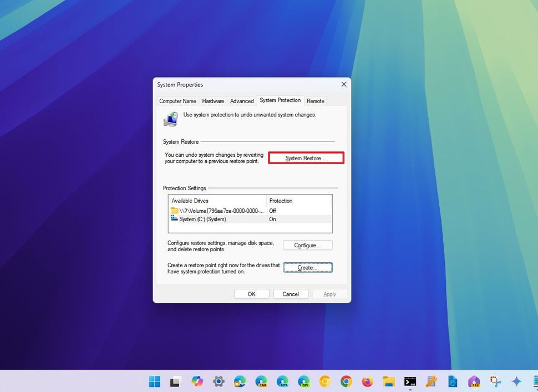Open the Remote tab
This screenshot has width=538, height=392.
[315, 101]
